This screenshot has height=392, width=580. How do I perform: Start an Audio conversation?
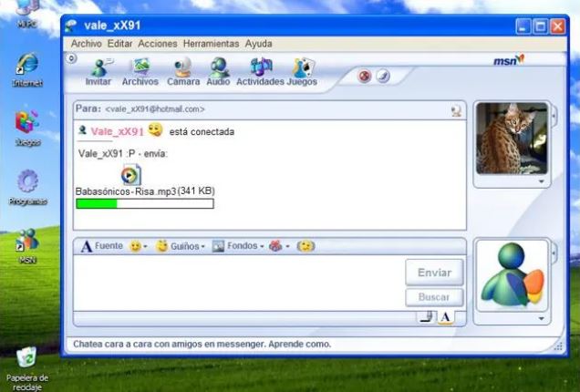pyautogui.click(x=218, y=72)
